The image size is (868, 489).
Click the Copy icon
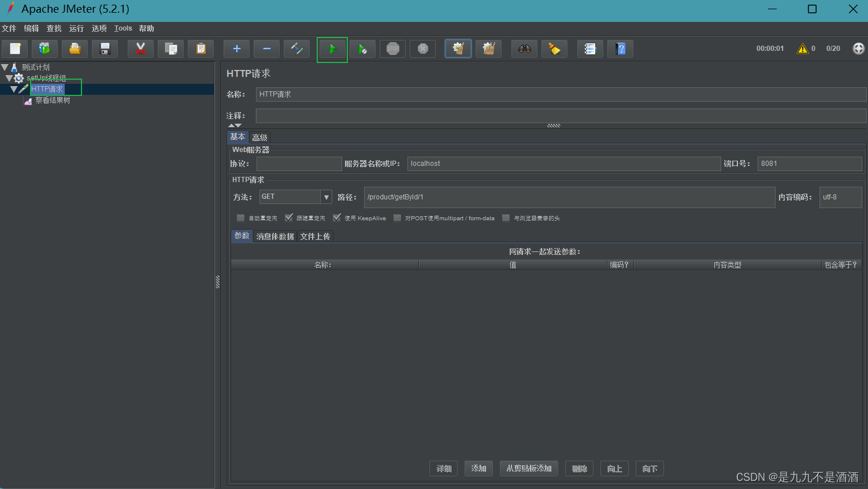[171, 49]
